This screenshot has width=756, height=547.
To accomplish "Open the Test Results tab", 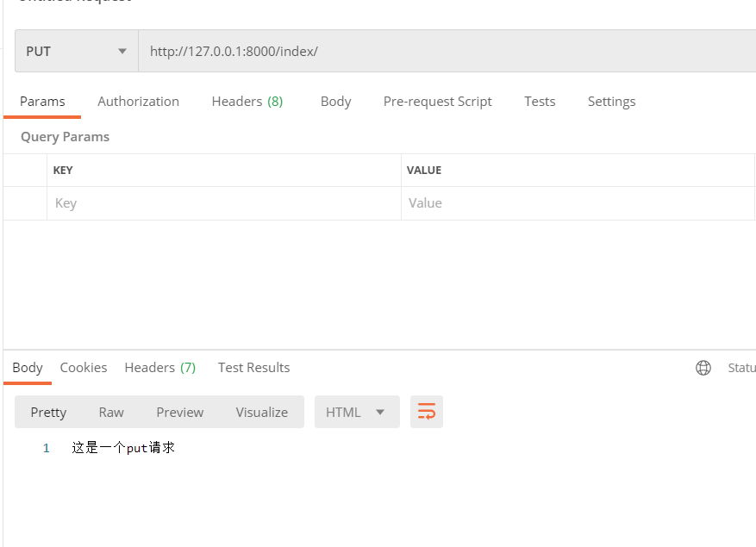I will [253, 368].
